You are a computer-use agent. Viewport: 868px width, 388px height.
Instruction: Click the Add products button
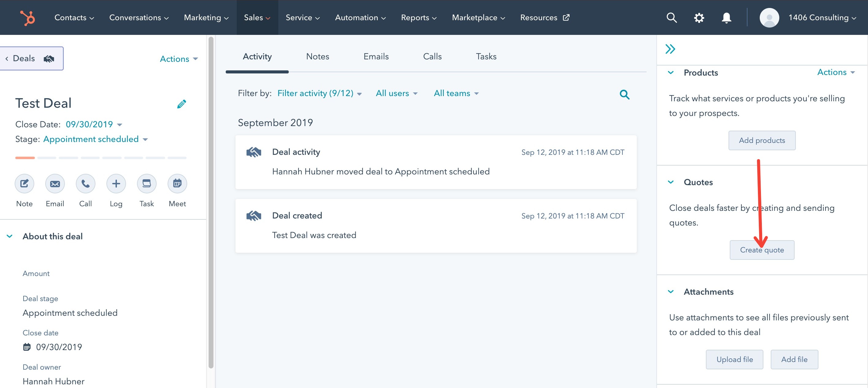click(762, 140)
